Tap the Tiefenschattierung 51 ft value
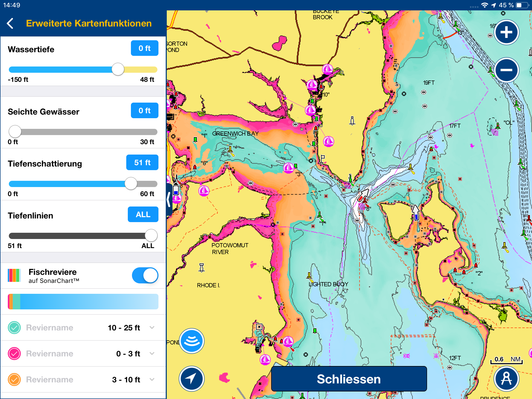This screenshot has width=532, height=399. tap(142, 162)
